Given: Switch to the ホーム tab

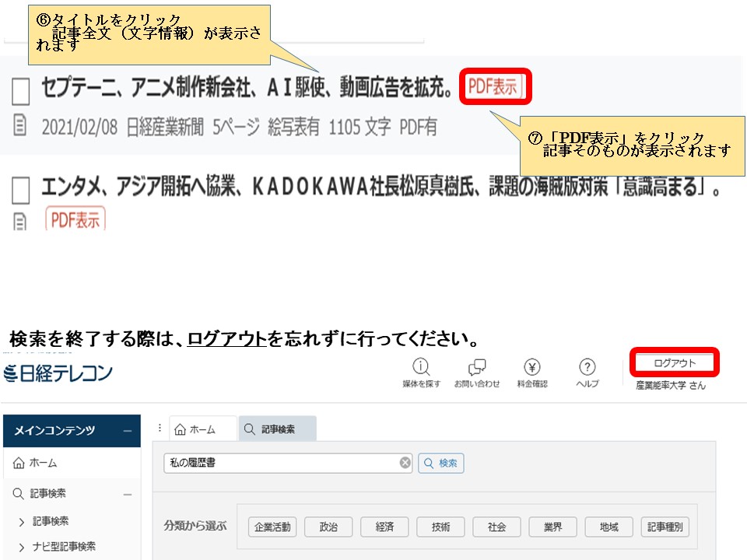Looking at the screenshot, I should tap(203, 429).
